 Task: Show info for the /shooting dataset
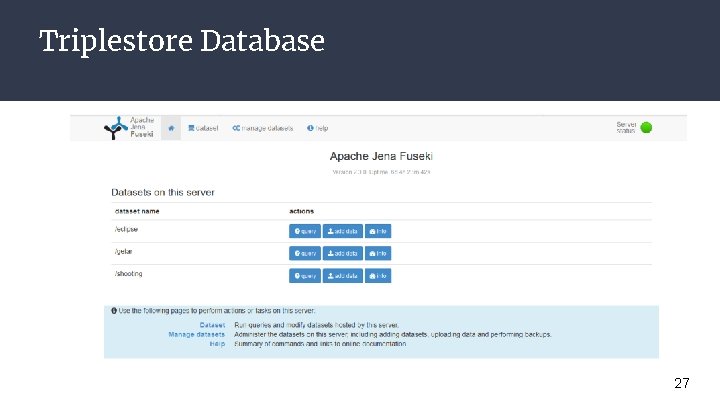pyautogui.click(x=378, y=276)
